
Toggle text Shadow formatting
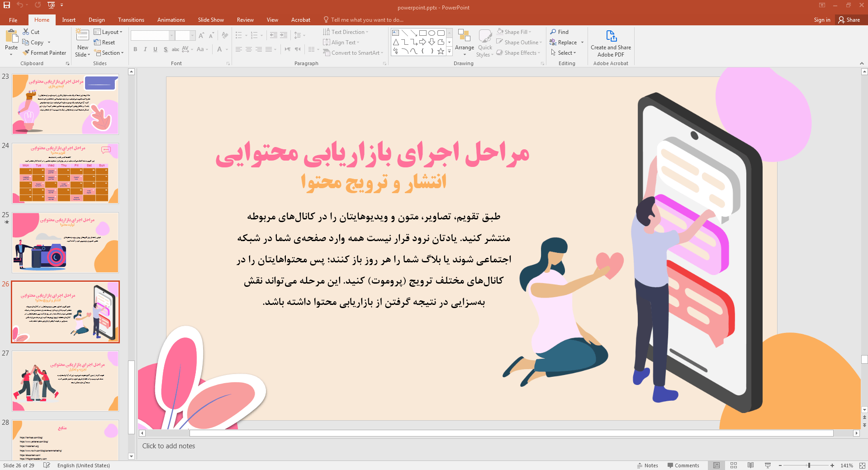166,49
